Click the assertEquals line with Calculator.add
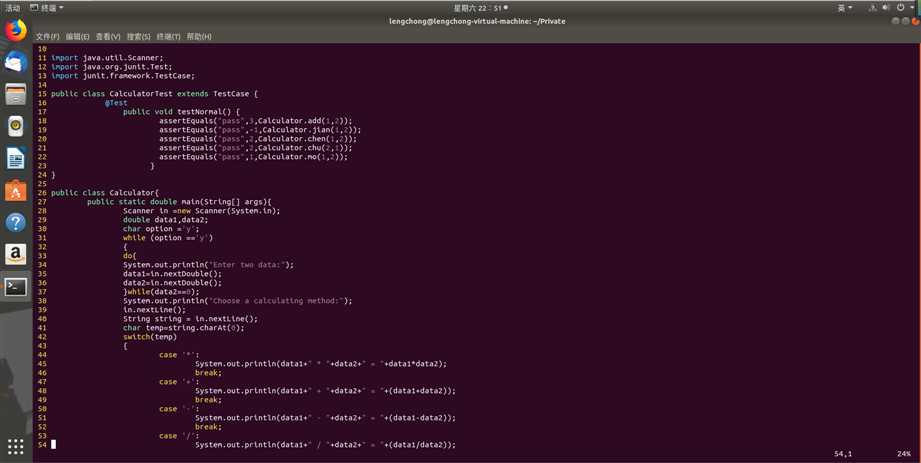The height and width of the screenshot is (463, 921). [256, 121]
